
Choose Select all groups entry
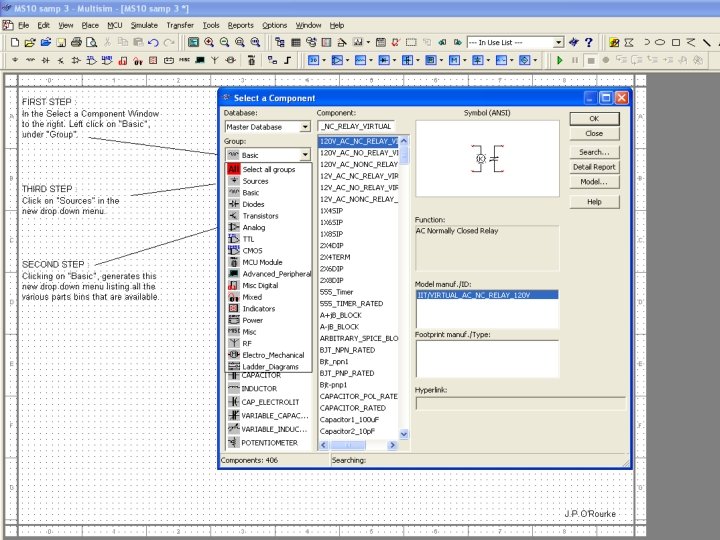click(268, 169)
